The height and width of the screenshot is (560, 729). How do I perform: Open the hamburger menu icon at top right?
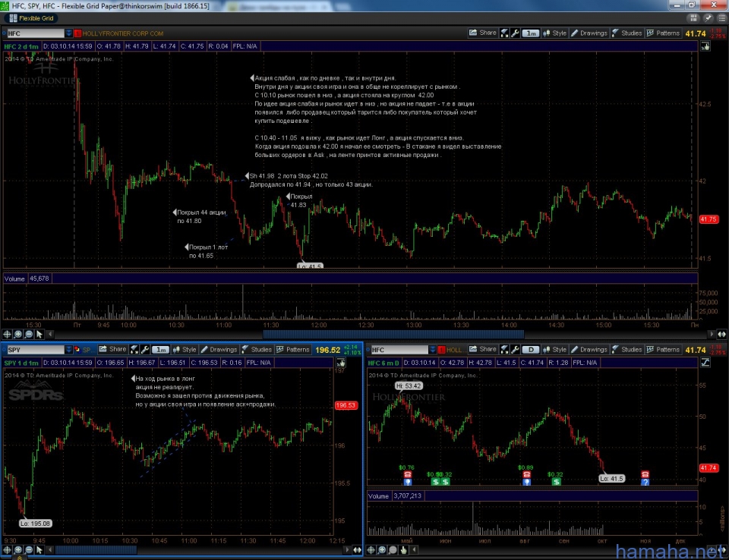point(721,18)
